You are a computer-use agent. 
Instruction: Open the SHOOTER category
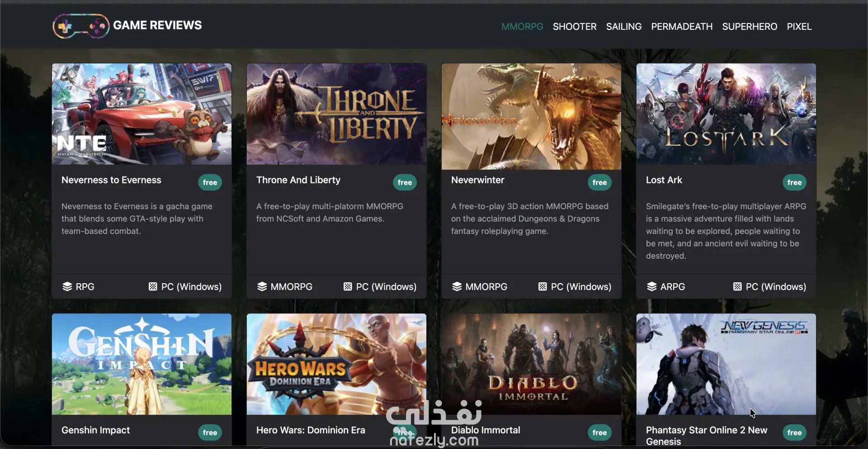click(x=575, y=27)
